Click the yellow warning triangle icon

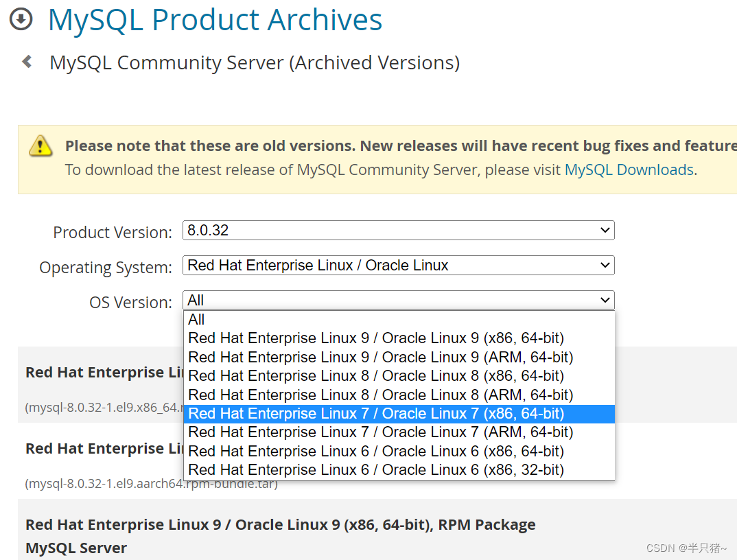tap(40, 146)
